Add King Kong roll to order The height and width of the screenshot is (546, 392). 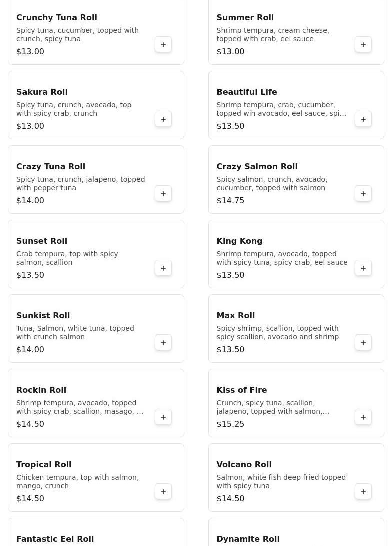pos(363,268)
